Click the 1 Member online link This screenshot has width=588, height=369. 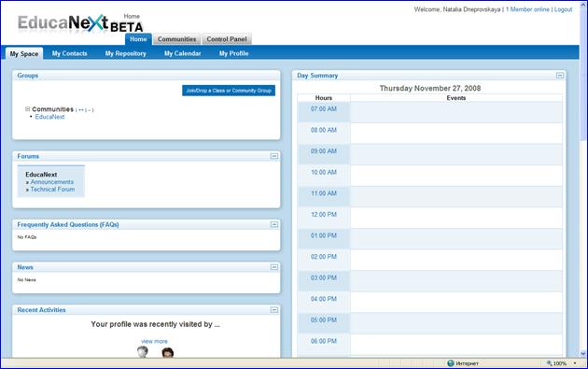point(527,9)
